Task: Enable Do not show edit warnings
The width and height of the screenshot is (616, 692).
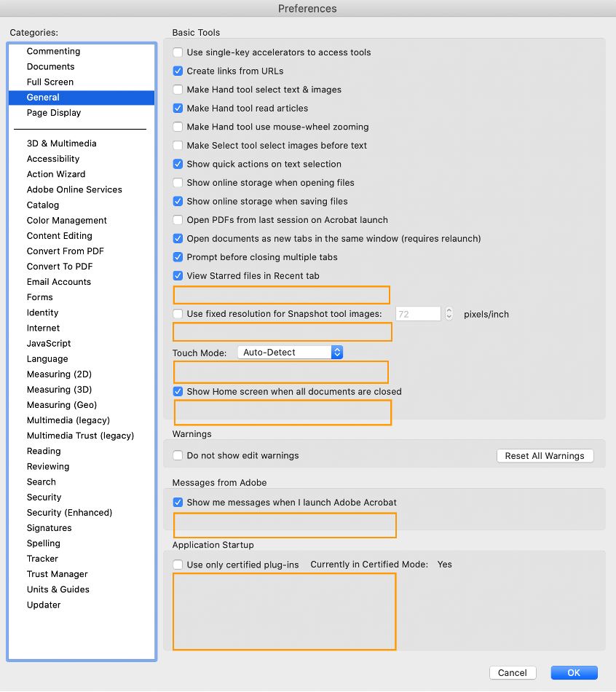Action: (x=177, y=455)
